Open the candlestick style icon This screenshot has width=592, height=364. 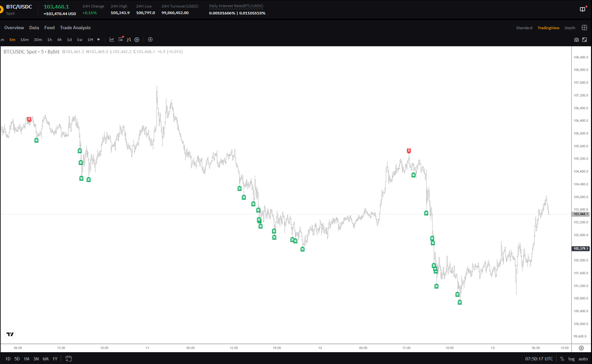(x=128, y=39)
